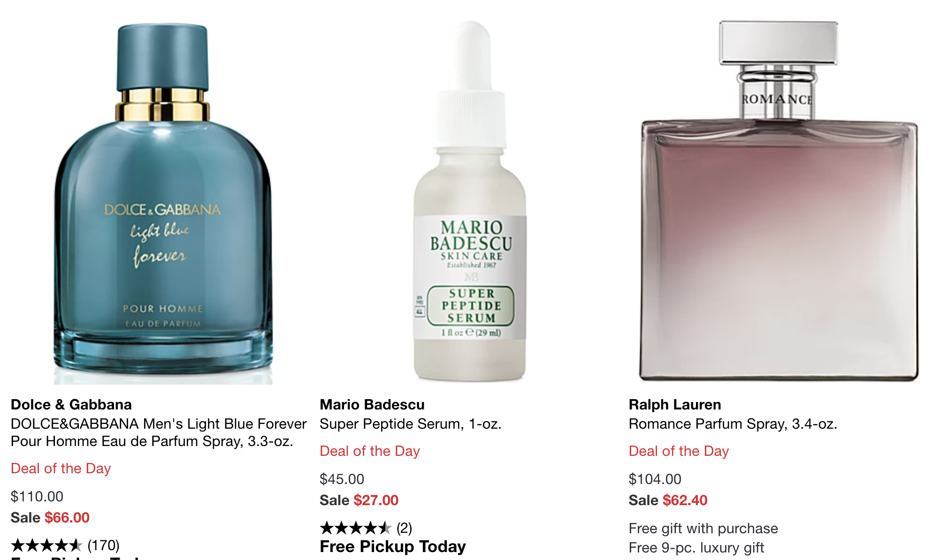Click the Sale $66.00 price
This screenshot has width=933, height=560.
click(x=50, y=517)
